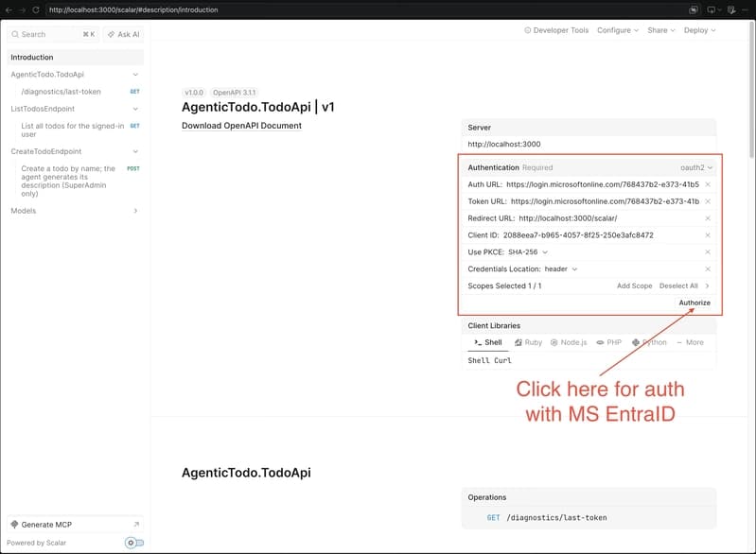Clear the Auth URL field

(x=708, y=184)
